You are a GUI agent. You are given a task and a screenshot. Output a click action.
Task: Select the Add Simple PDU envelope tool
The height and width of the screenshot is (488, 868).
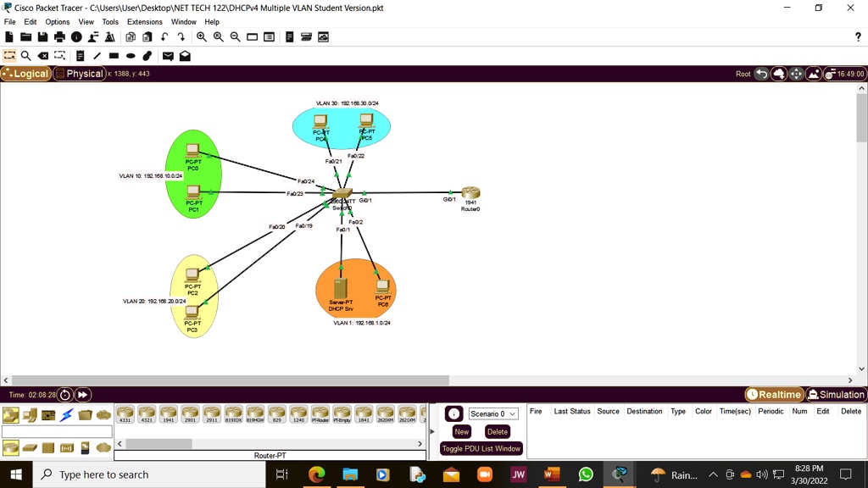click(x=167, y=56)
